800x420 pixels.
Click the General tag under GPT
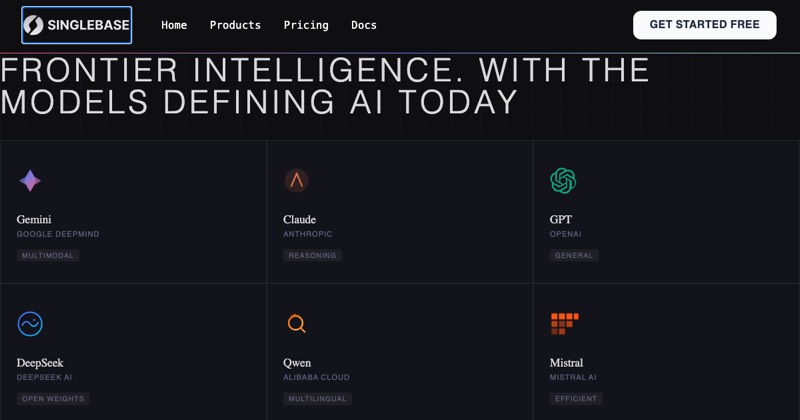[x=574, y=255]
